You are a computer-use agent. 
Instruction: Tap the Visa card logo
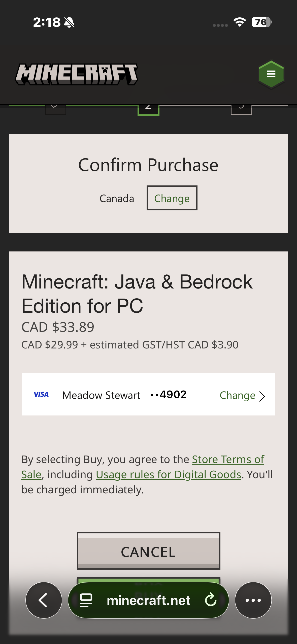(x=41, y=394)
